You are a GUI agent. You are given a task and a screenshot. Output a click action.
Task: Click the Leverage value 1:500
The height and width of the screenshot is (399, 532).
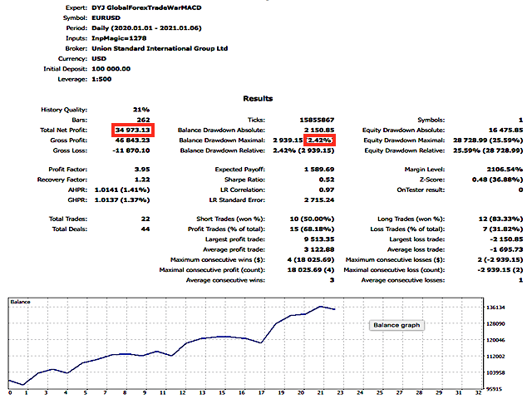(101, 79)
